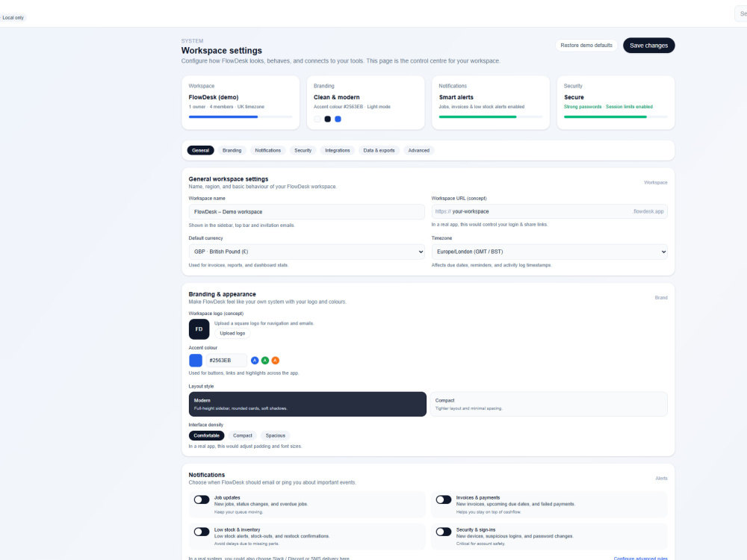The height and width of the screenshot is (560, 747).
Task: Open the Default currency dropdown
Action: (306, 252)
